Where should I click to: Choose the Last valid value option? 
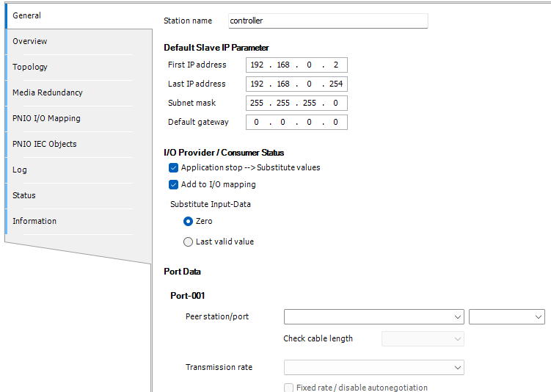(189, 242)
